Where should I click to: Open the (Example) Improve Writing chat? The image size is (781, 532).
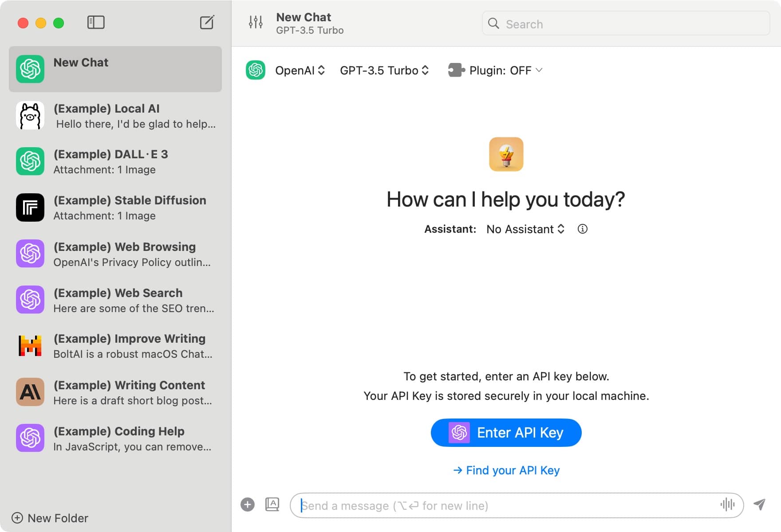(115, 346)
